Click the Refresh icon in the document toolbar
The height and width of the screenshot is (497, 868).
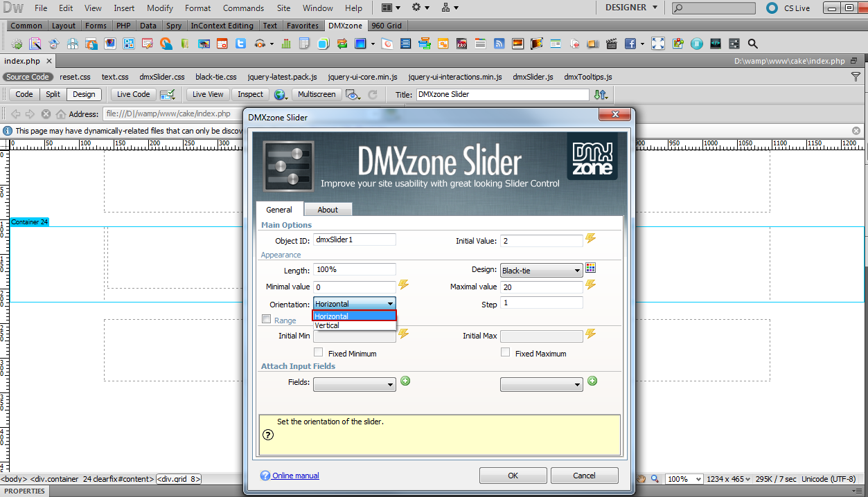coord(373,95)
